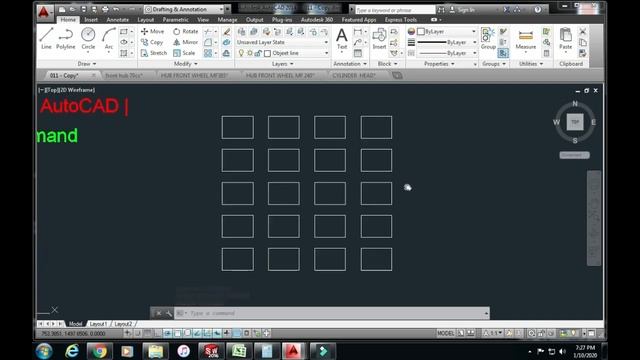Open the CYLINDER HEAD drawing tab
This screenshot has width=640, height=360.
(354, 76)
